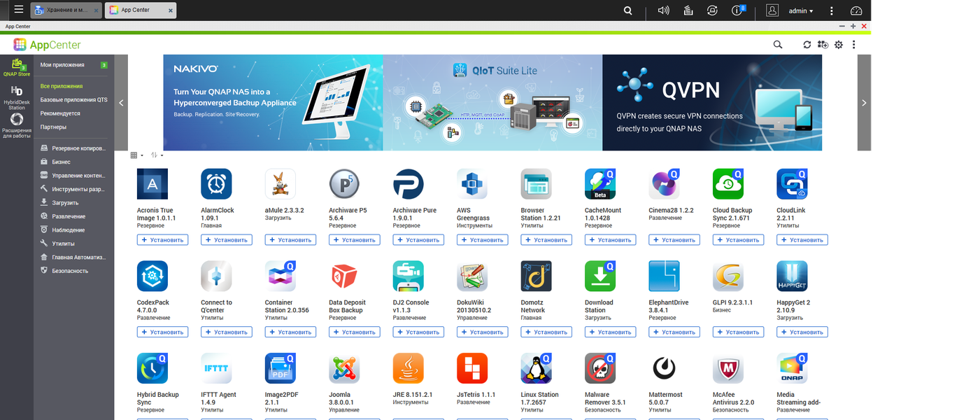
Task: Open the QVPN banner
Action: pyautogui.click(x=712, y=102)
